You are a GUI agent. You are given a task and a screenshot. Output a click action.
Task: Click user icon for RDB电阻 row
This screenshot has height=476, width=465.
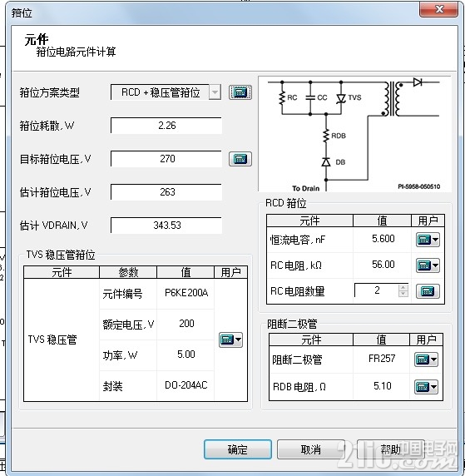[423, 387]
